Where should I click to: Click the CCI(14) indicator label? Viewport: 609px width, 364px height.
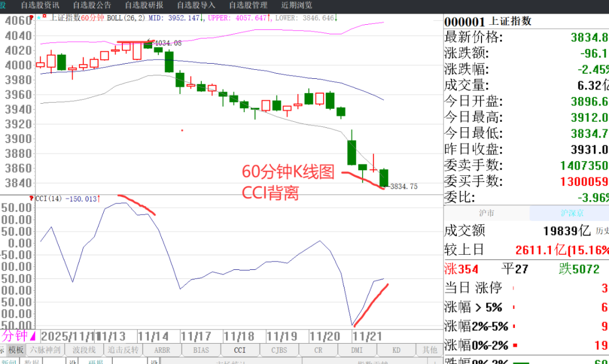point(48,199)
